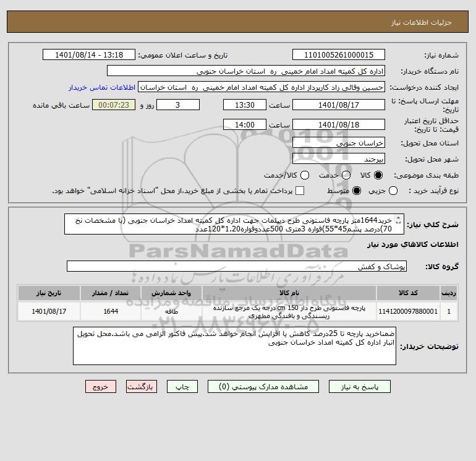Select the 'کالا/خدمت' radio button
Screen dimensions: 476x461
pos(305,175)
